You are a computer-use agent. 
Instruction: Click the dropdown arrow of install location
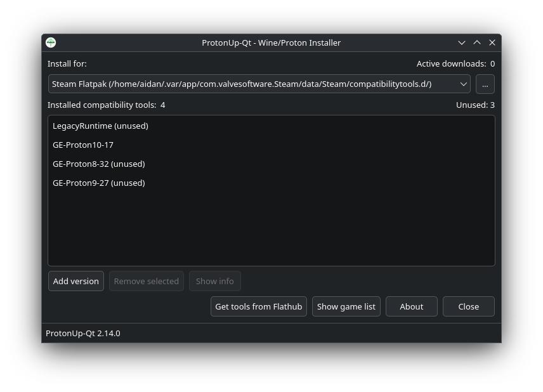pyautogui.click(x=463, y=84)
